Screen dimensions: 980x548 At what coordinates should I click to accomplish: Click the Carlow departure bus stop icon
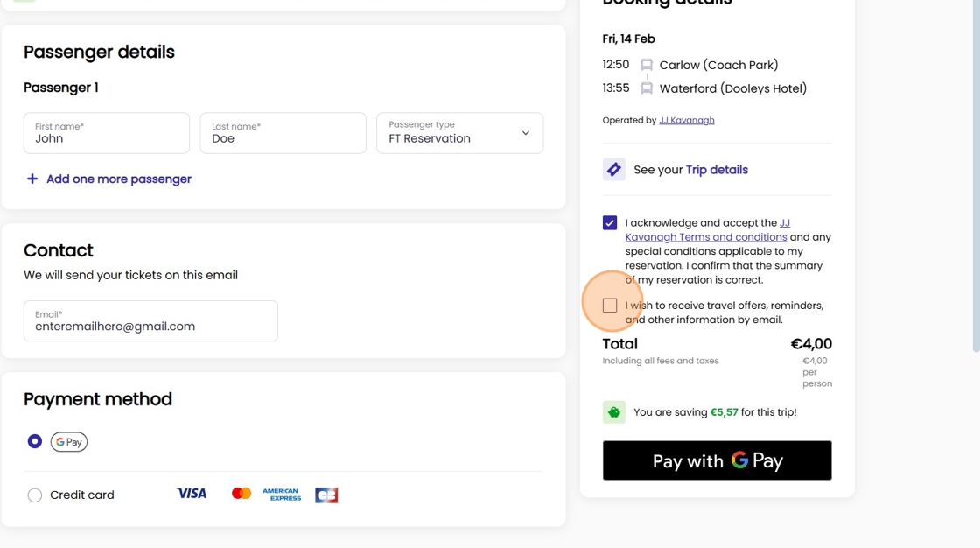(647, 65)
